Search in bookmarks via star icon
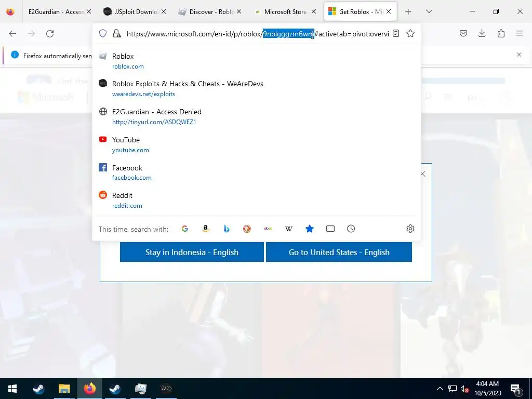Screen dimensions: 532x399 [310, 229]
